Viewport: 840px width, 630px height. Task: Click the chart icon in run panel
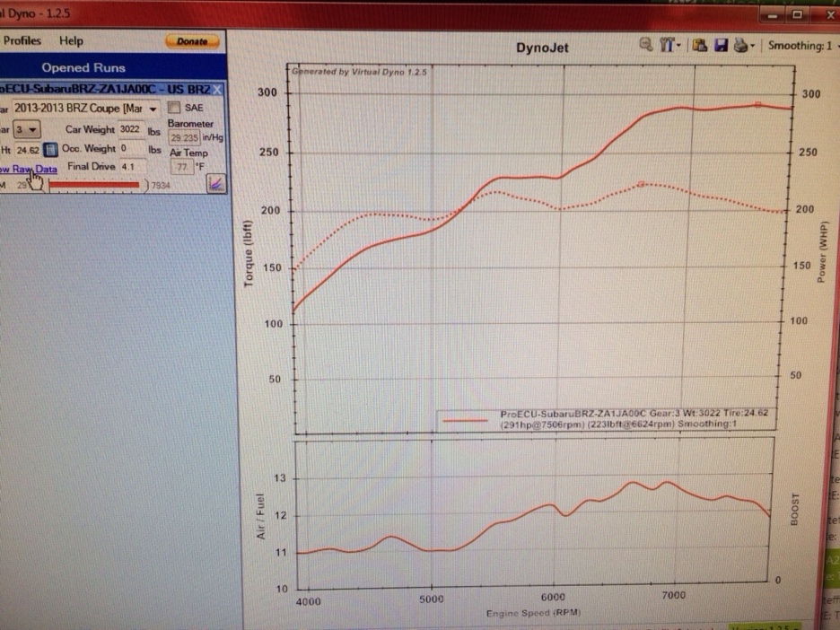pyautogui.click(x=215, y=183)
